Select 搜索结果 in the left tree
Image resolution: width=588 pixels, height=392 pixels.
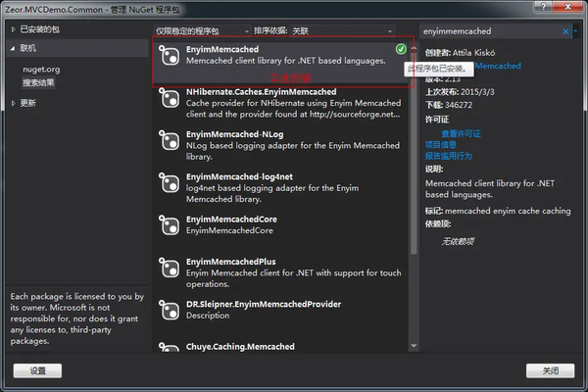[38, 82]
